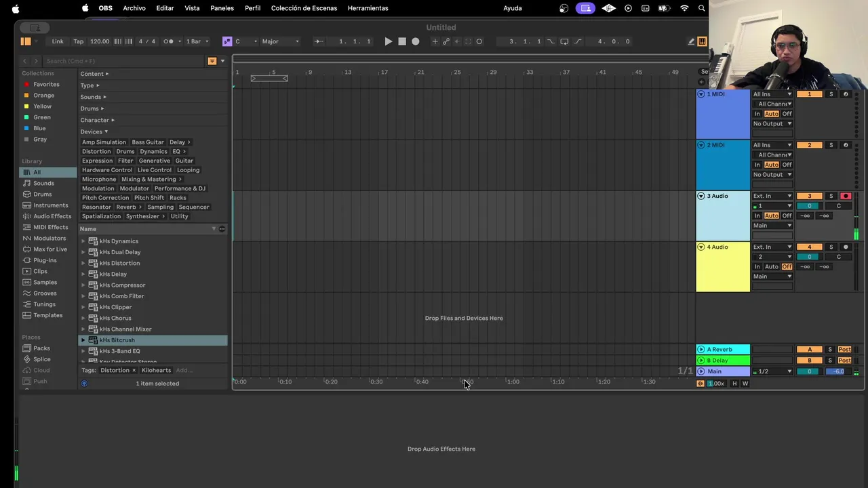Toggle the browser show/hide icon
This screenshot has height=488, width=868.
point(26,41)
